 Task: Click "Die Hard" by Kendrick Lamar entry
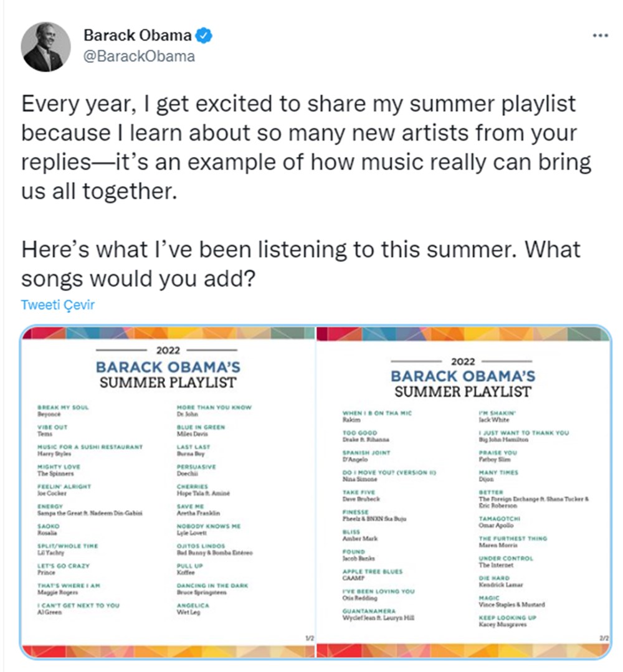pyautogui.click(x=501, y=582)
